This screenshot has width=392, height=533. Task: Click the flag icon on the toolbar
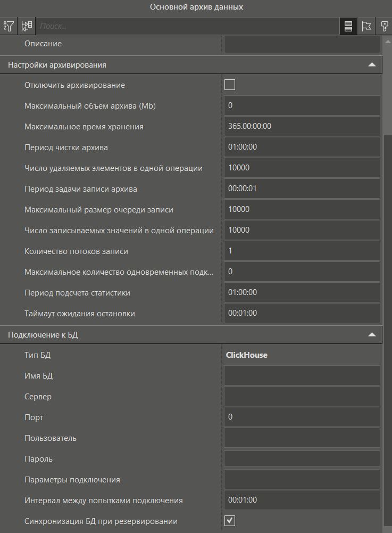pos(366,26)
